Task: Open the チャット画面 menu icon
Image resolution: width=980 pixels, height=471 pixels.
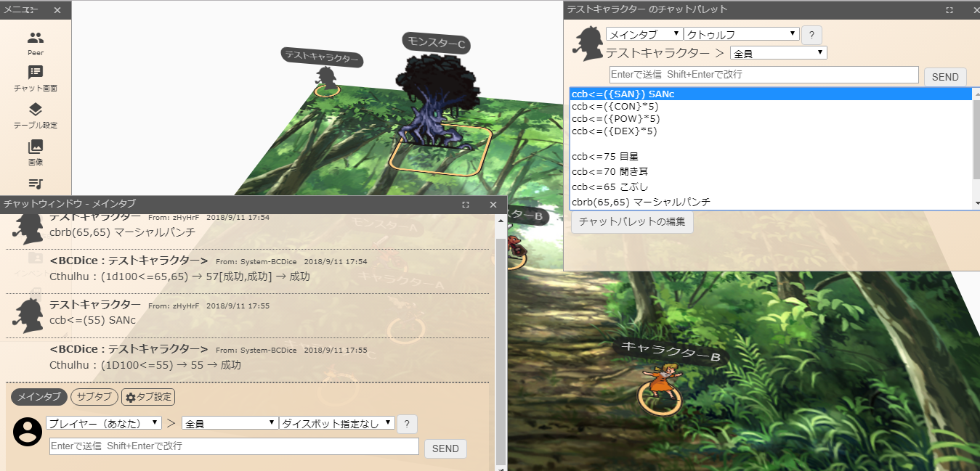Action: click(36, 73)
